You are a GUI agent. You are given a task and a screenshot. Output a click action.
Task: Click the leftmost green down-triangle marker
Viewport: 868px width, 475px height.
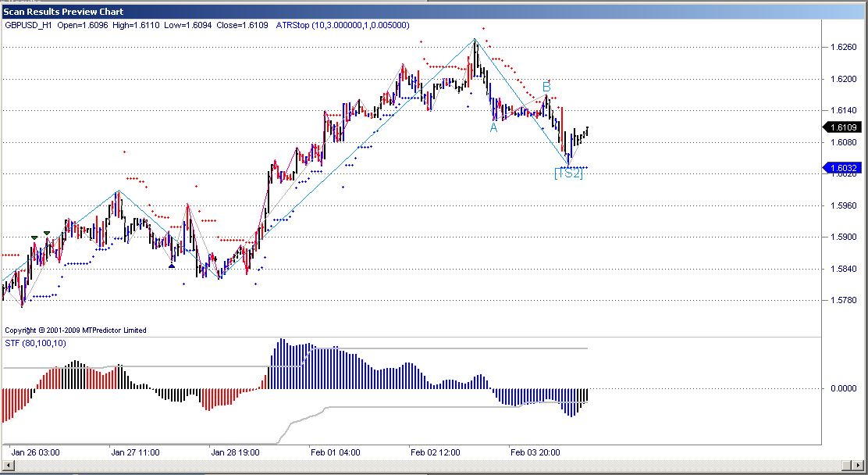coord(34,237)
